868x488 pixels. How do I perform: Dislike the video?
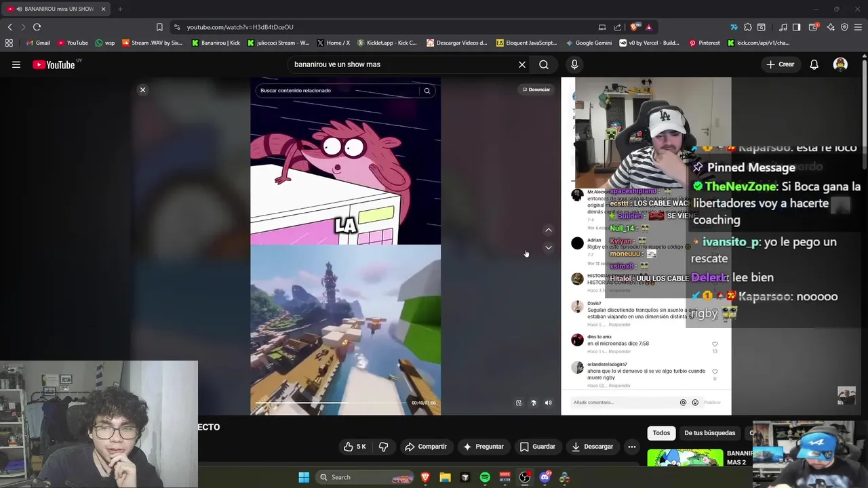point(384,447)
